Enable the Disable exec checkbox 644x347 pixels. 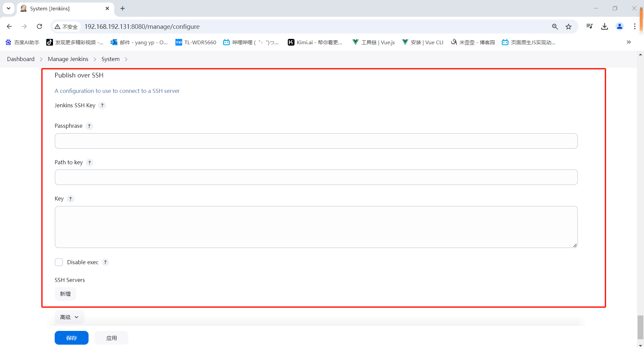59,262
